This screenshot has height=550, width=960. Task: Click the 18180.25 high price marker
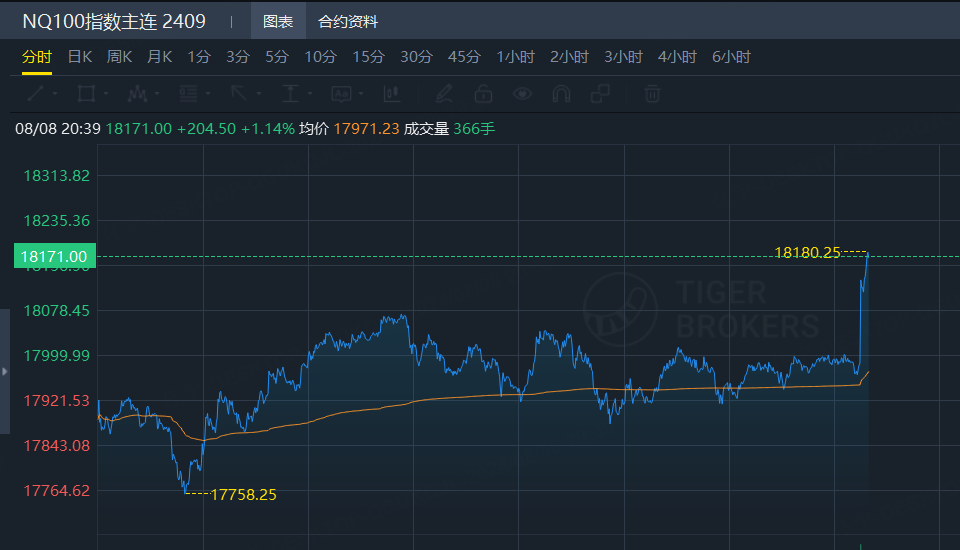pos(805,252)
